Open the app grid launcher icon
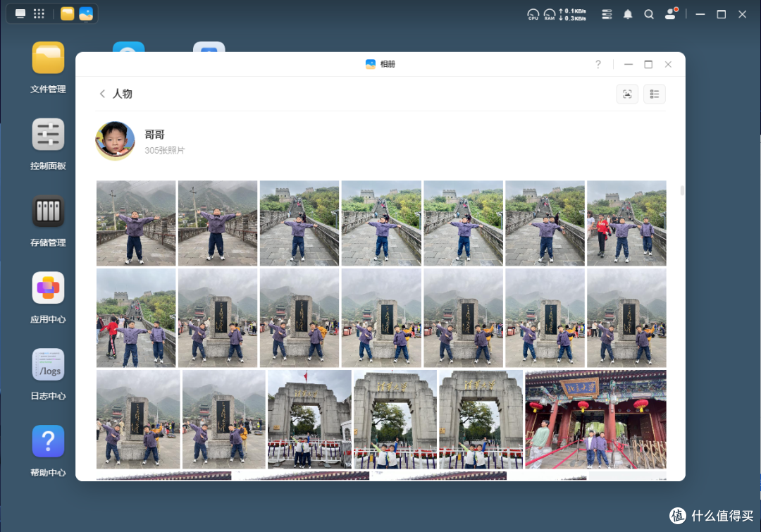The image size is (761, 532). point(39,13)
